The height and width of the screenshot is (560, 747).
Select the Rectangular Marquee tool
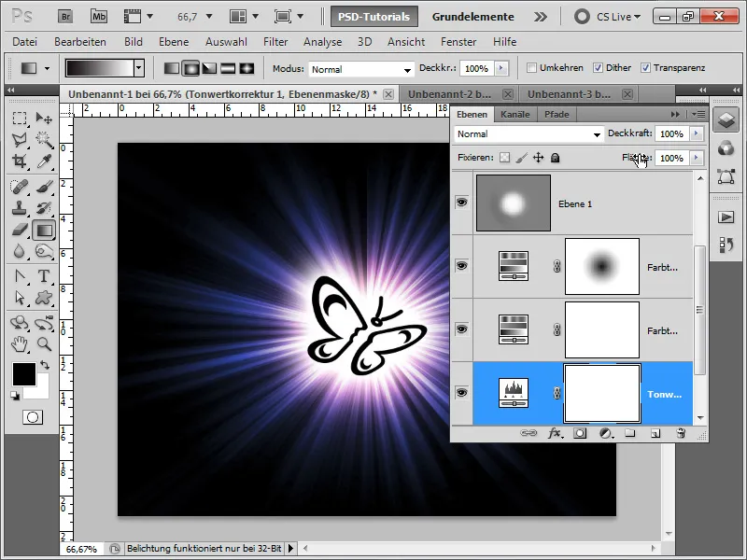20,118
